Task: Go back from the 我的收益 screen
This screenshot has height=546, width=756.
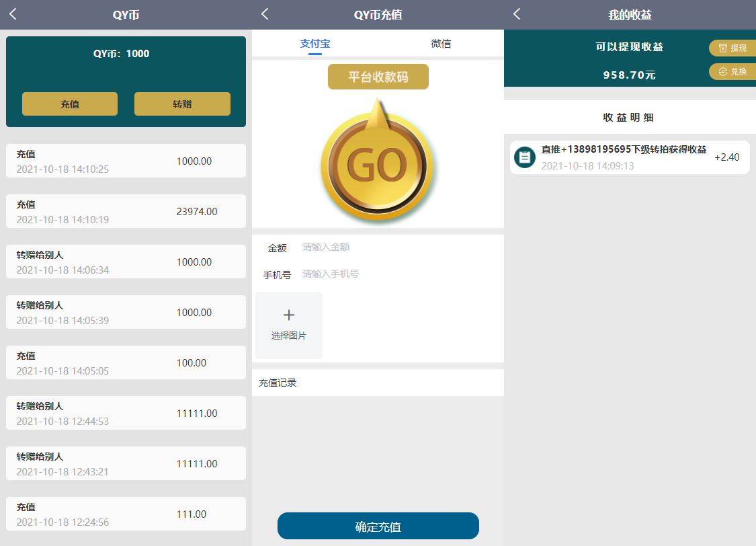Action: click(517, 14)
